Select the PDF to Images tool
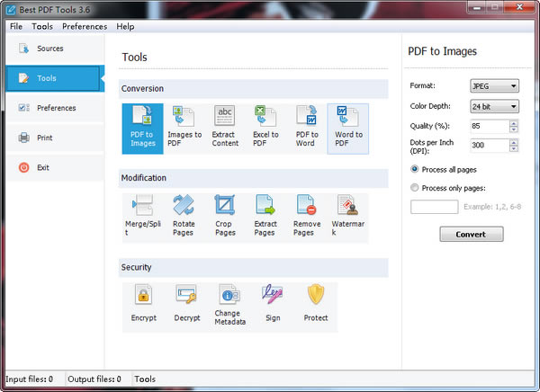 (x=142, y=128)
